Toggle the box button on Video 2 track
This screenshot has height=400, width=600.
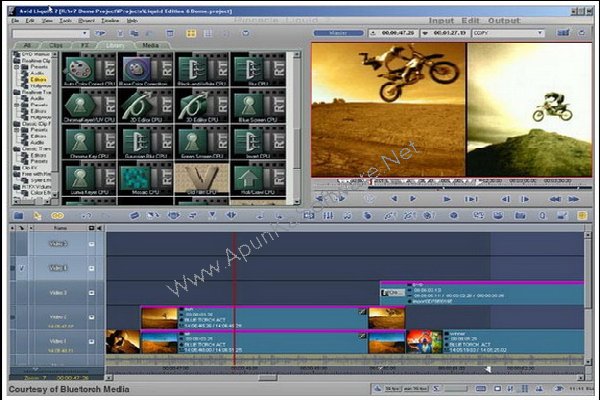91,317
